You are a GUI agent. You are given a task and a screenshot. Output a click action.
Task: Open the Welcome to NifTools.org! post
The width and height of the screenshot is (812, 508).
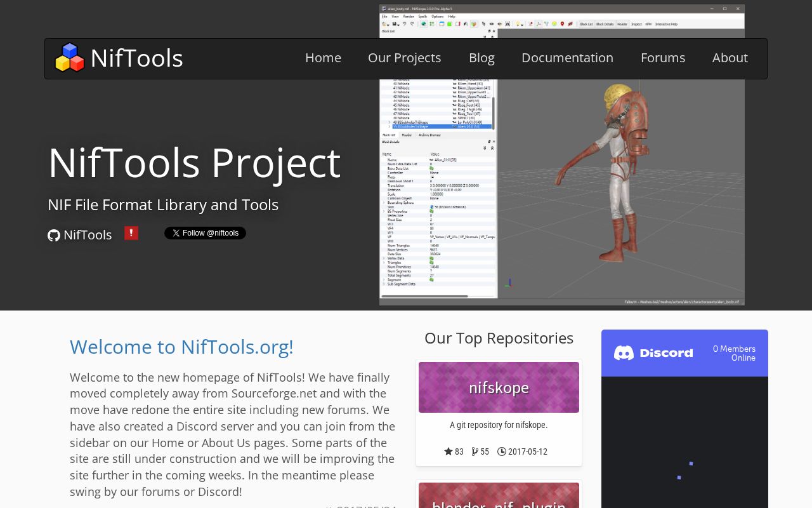click(181, 347)
